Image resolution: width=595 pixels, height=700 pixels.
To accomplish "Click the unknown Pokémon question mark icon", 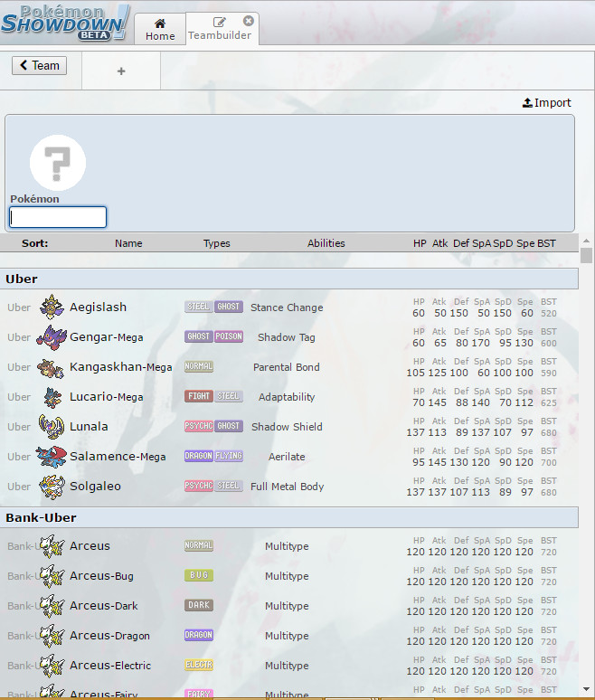I will 58,163.
